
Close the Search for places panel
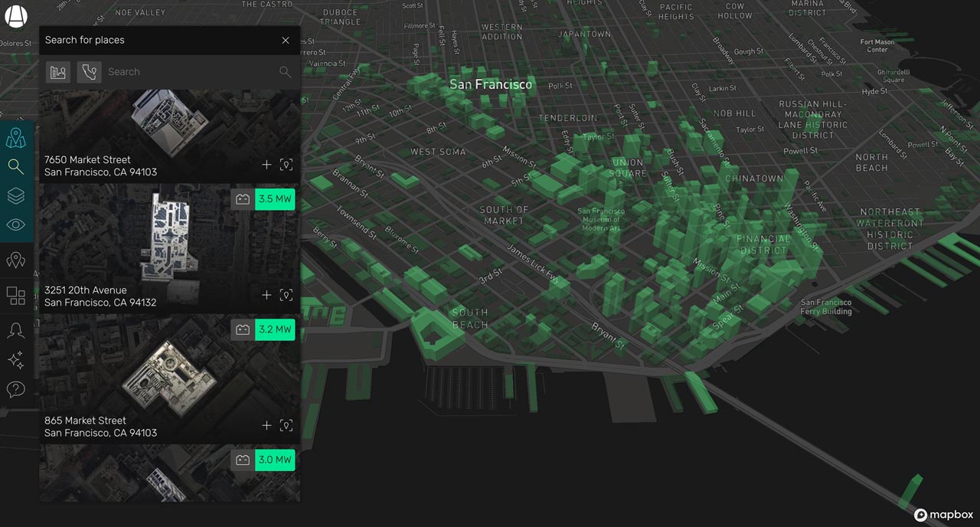[286, 41]
